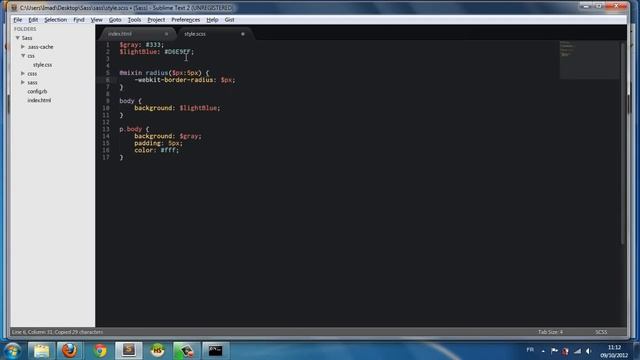The image size is (640, 360).
Task: Switch to the index.html tab
Action: [120, 34]
